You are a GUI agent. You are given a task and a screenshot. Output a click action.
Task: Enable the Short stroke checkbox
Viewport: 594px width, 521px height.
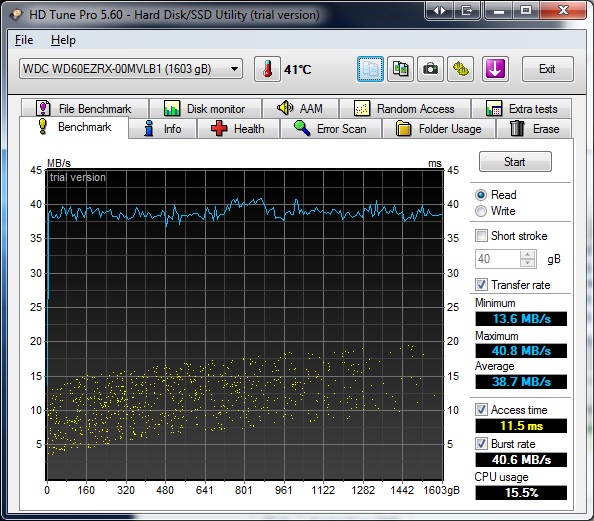tap(481, 236)
